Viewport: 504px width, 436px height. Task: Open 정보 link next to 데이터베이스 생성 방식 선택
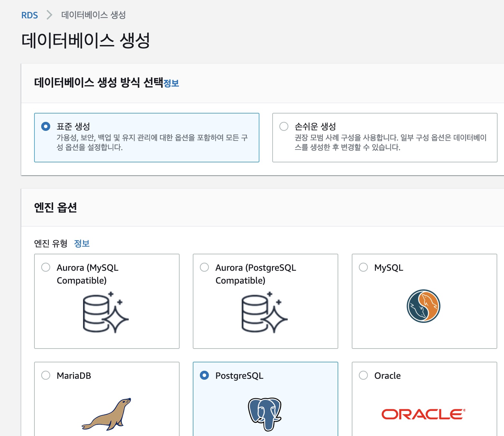tap(171, 83)
